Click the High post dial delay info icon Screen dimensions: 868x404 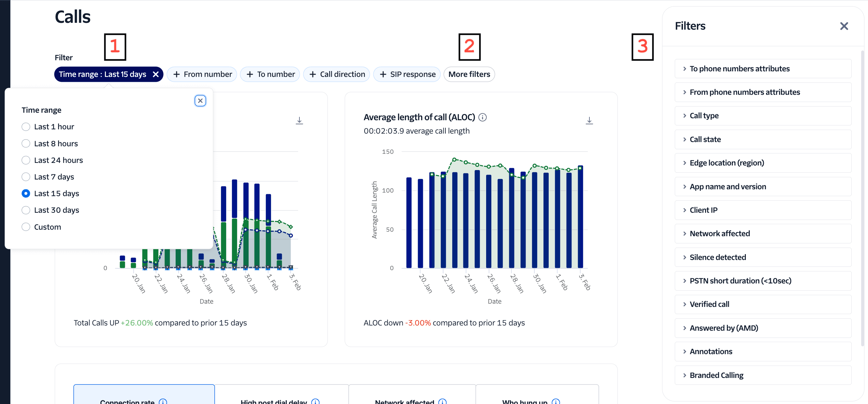315,401
